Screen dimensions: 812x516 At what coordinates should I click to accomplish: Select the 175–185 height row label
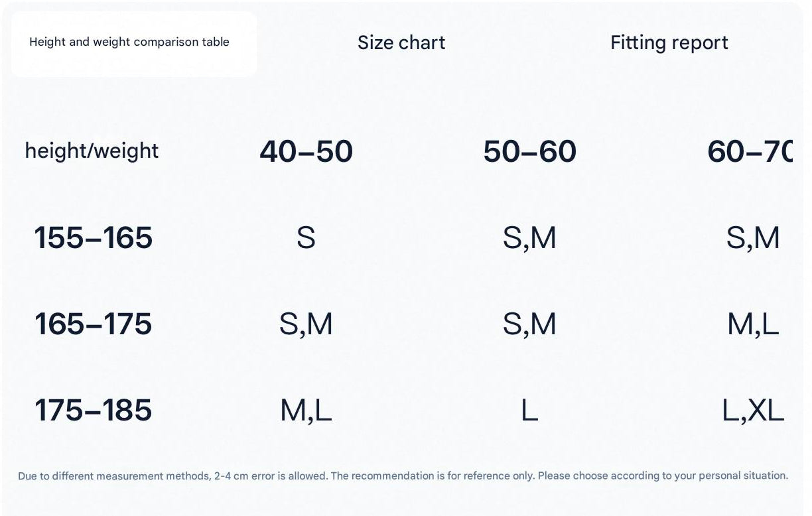(93, 411)
